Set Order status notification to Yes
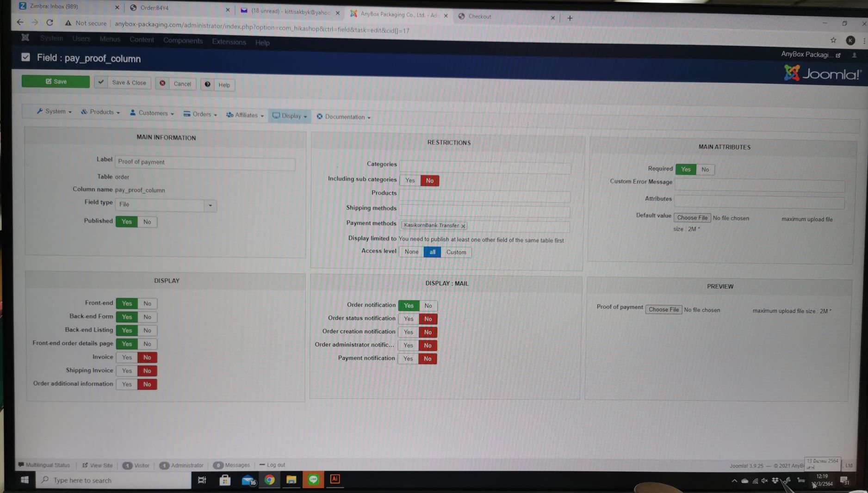Viewport: 868px width, 493px height. tap(409, 319)
